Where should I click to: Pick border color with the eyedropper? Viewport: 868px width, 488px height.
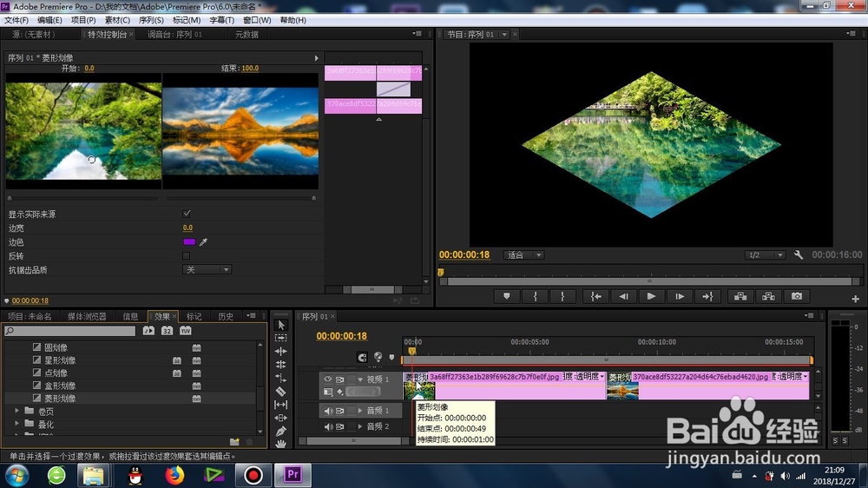pyautogui.click(x=204, y=242)
